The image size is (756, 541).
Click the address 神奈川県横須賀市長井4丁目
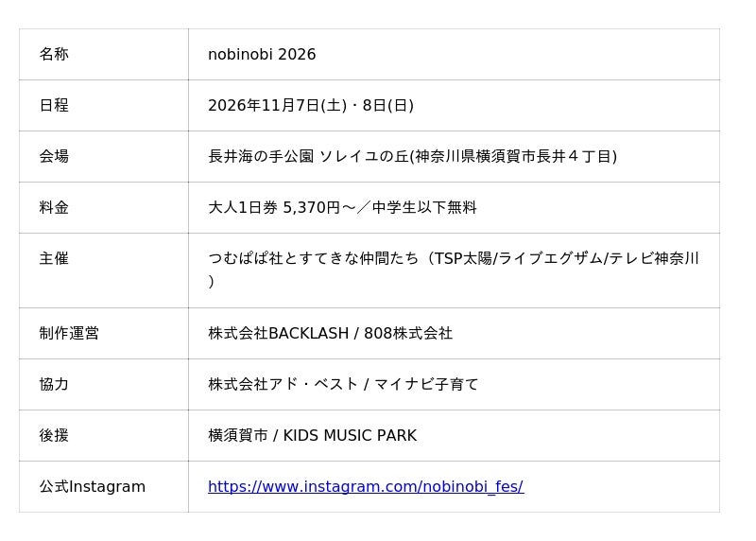tap(513, 156)
